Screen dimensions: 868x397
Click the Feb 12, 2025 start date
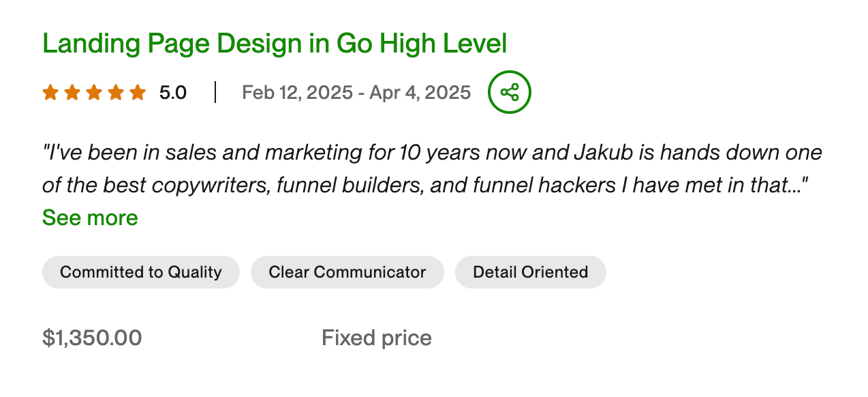(297, 92)
